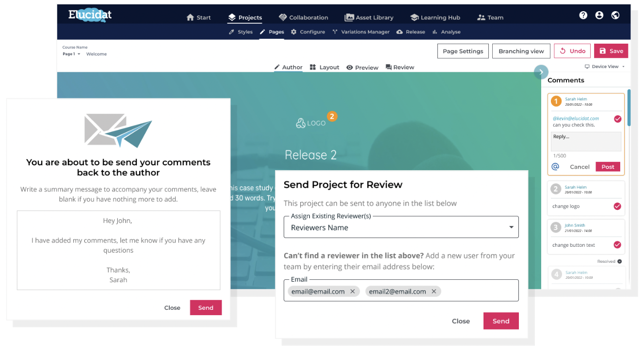Open the help question mark icon
The image size is (644, 351).
click(x=583, y=16)
